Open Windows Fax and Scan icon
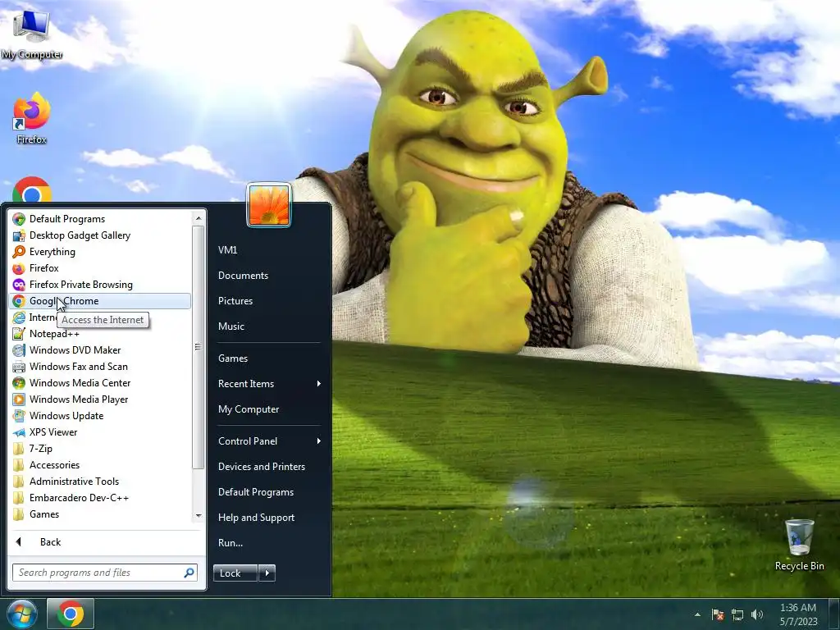Image resolution: width=840 pixels, height=630 pixels. (x=19, y=367)
